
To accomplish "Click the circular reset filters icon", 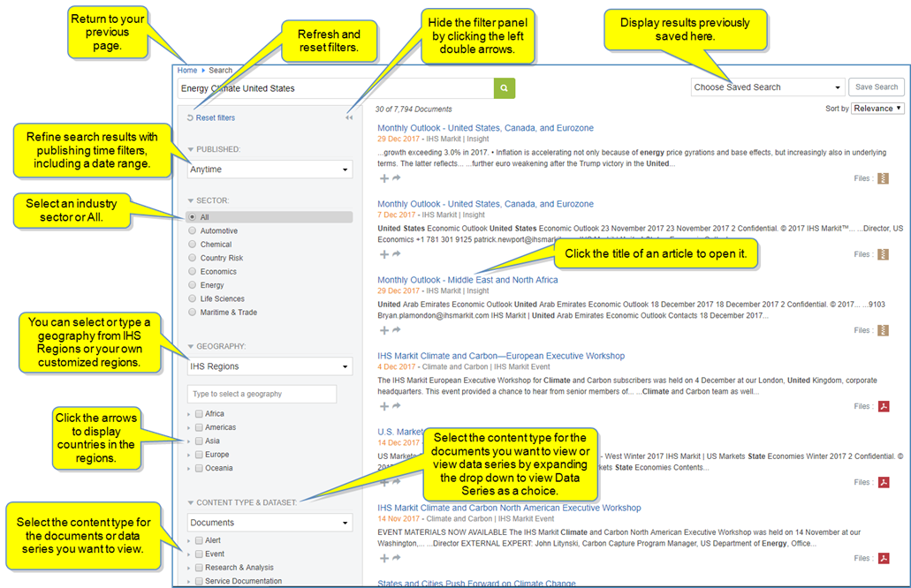I will [x=190, y=117].
